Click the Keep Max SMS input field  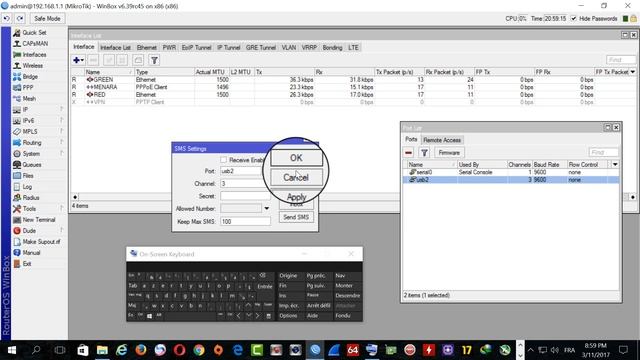click(x=245, y=221)
